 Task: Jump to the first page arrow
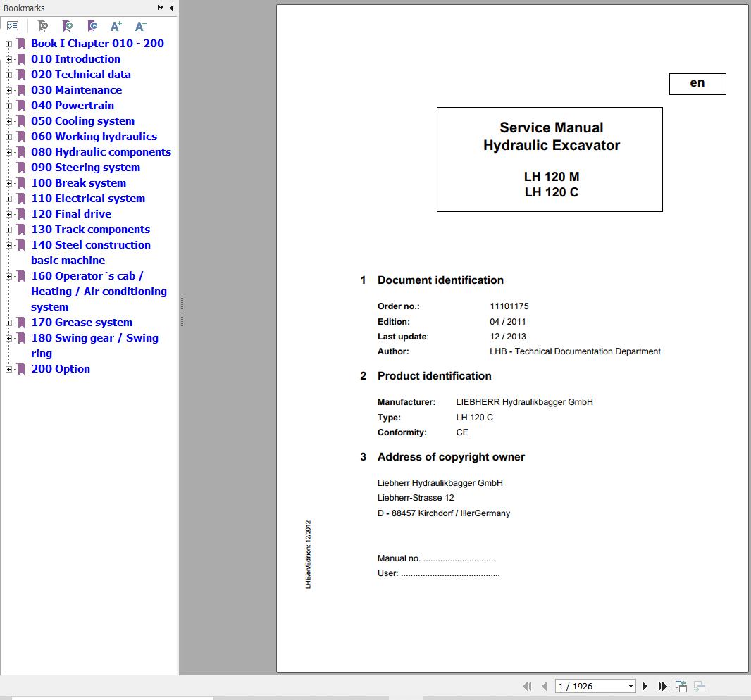(527, 686)
